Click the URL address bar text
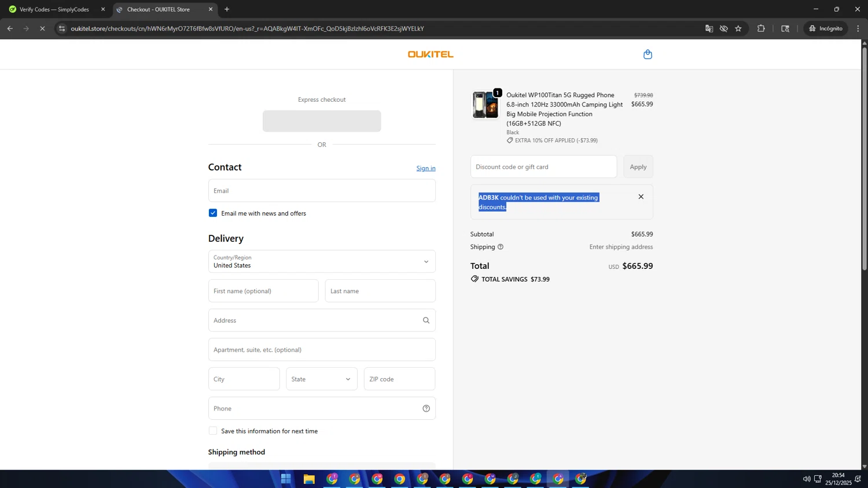 point(248,28)
